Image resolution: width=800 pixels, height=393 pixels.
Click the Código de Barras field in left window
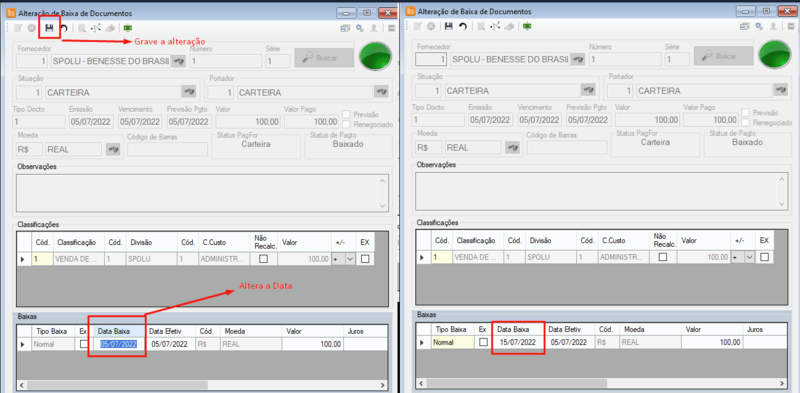(x=167, y=149)
